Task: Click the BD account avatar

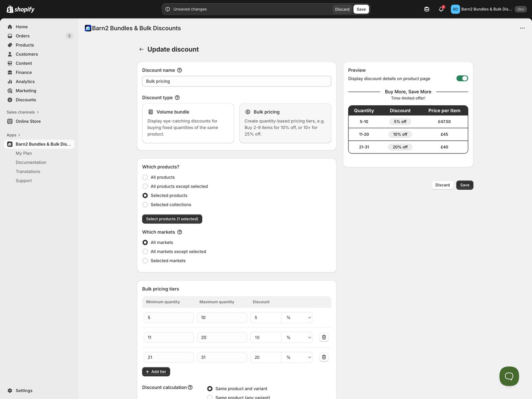Action: coord(455,9)
